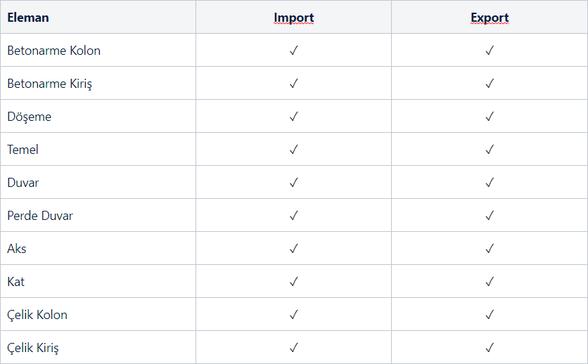Viewport: 588px width, 364px height.
Task: Click the Import checkmark in Döşeme row
Action: [x=294, y=117]
